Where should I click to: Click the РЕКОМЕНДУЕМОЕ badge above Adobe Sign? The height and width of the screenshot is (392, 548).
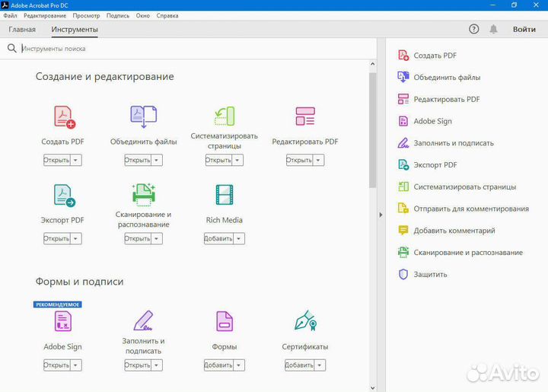click(58, 304)
